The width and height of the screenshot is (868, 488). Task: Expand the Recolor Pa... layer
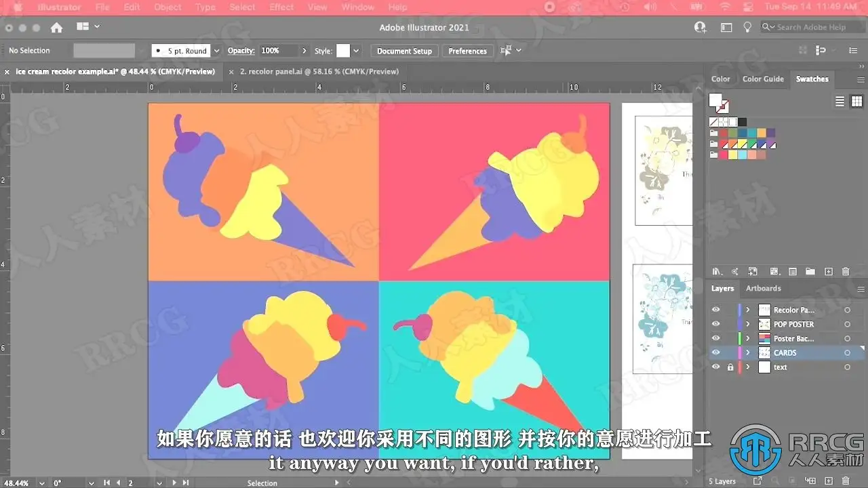748,310
